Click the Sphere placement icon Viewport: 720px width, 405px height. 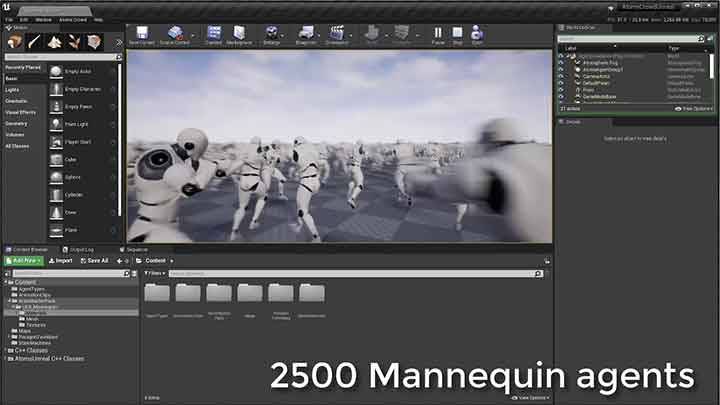click(x=56, y=177)
